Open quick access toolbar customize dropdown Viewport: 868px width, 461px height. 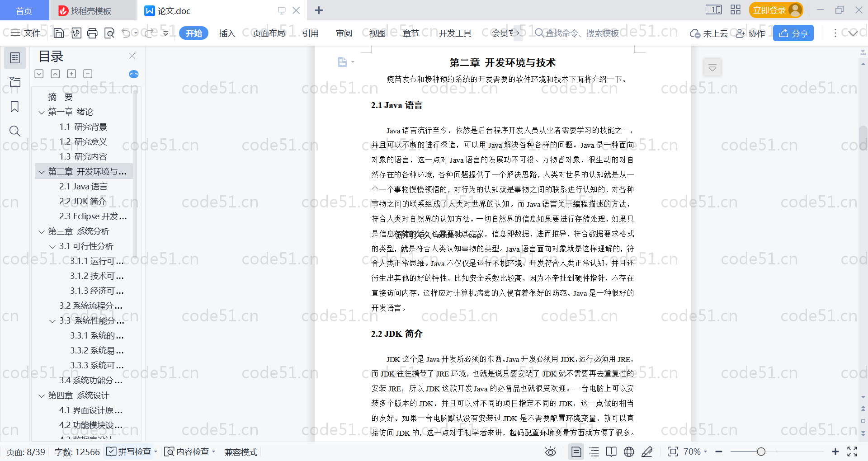pyautogui.click(x=166, y=33)
